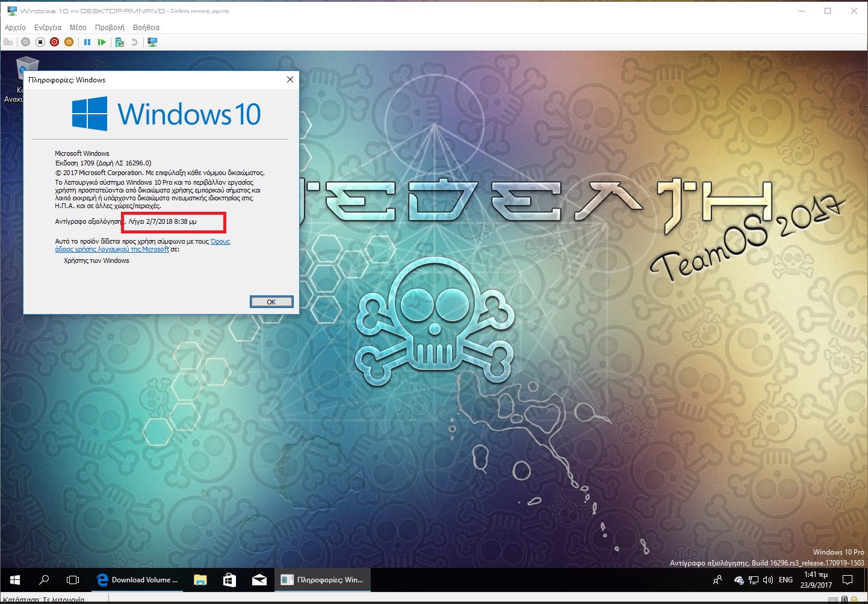868x604 pixels.
Task: Save VM state with the orange power icon
Action: click(69, 42)
